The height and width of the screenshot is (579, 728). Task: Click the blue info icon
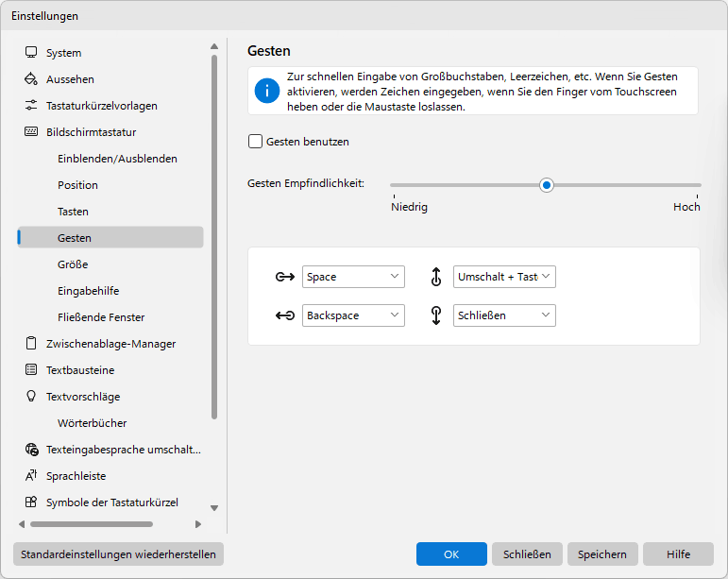click(x=267, y=91)
